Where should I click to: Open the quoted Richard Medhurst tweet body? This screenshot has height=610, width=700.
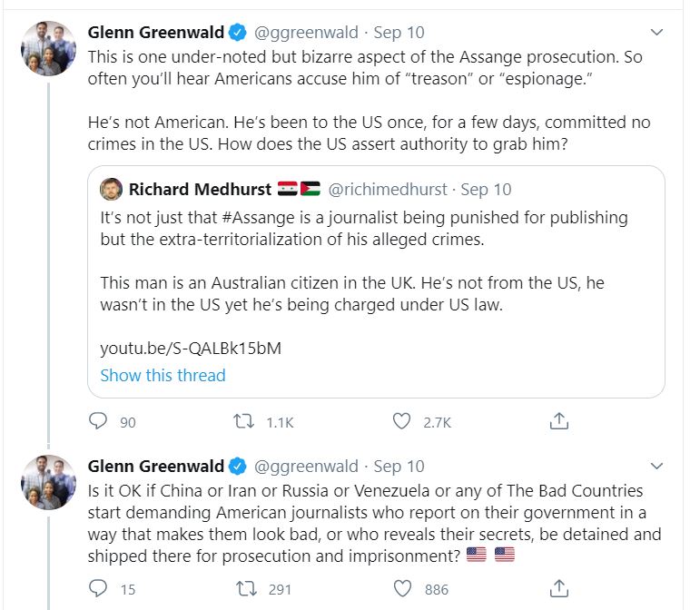click(363, 281)
